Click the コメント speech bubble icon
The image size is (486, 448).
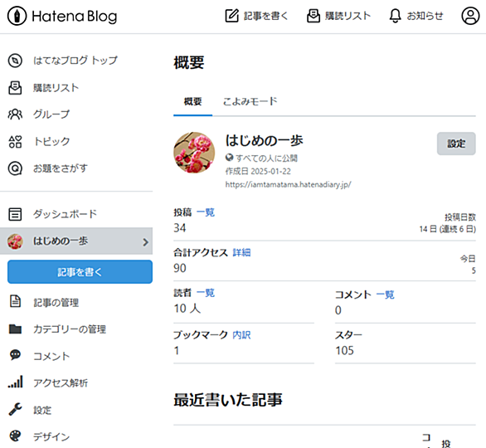click(15, 355)
